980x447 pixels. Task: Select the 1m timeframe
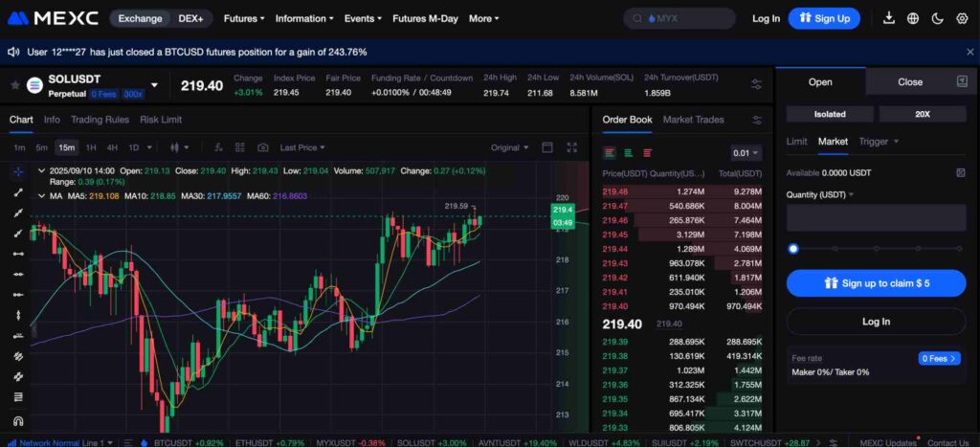point(19,147)
